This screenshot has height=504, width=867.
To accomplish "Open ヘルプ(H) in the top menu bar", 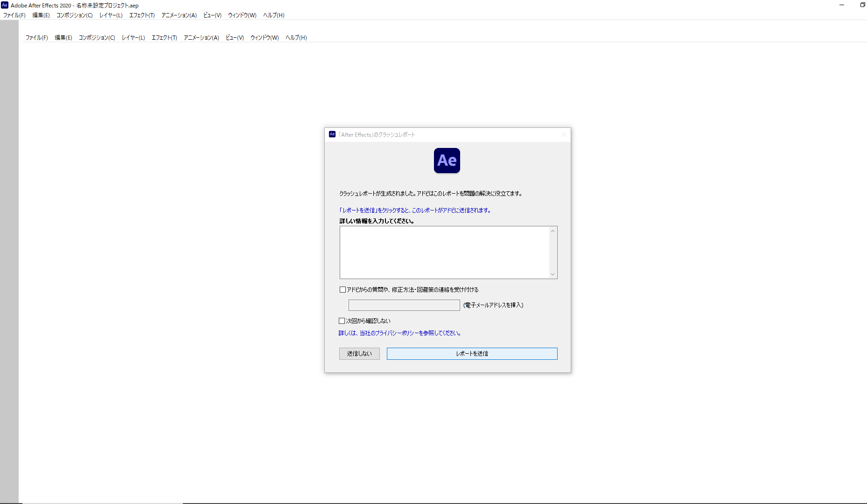I will tap(274, 15).
